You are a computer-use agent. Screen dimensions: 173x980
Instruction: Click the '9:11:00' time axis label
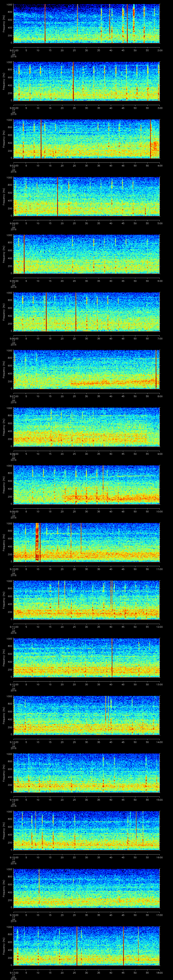(14, 627)
